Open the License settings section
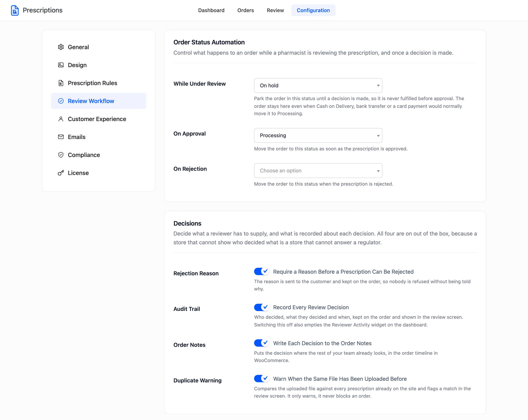528x420 pixels. [x=98, y=173]
